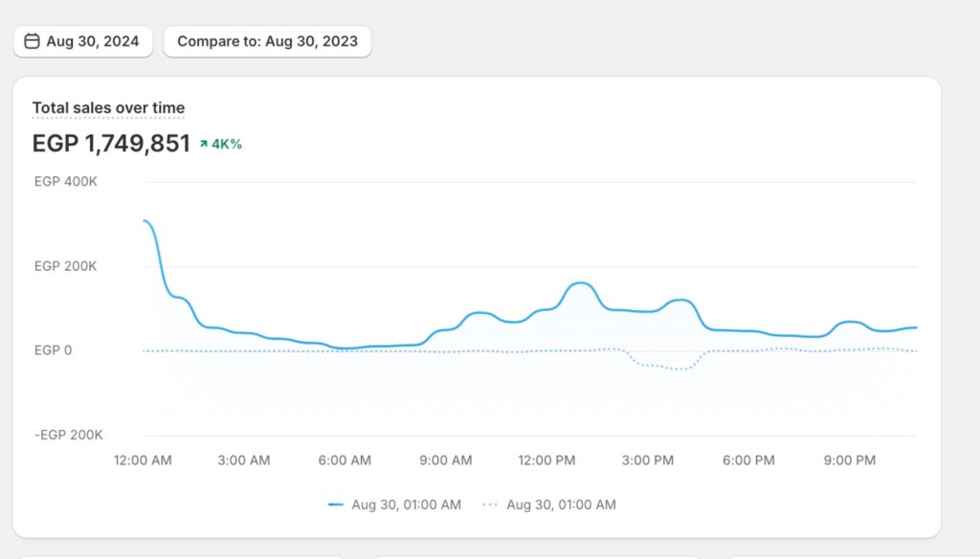Toggle the solid-line Aug 30 legend label
The image size is (980, 559).
click(406, 504)
